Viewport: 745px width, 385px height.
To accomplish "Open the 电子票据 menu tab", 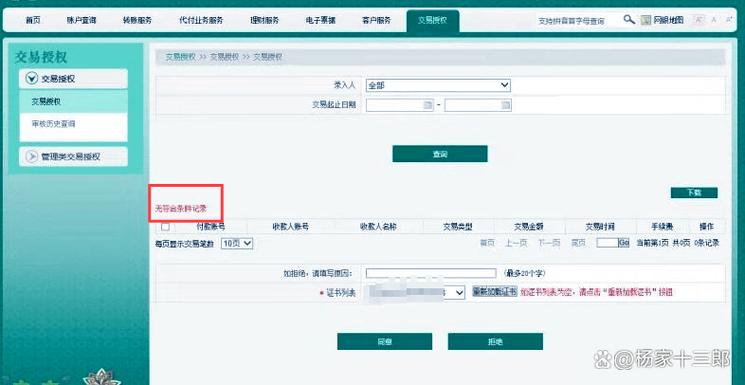I will 320,20.
